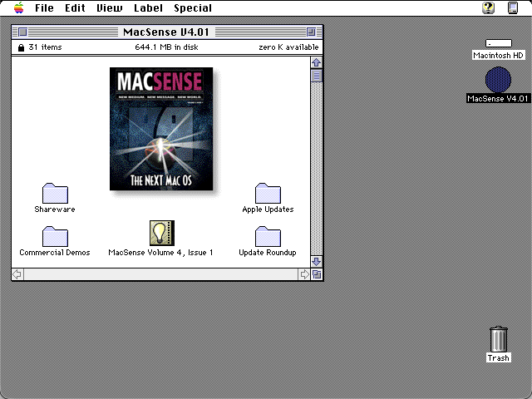The width and height of the screenshot is (532, 399).
Task: Click the scroll up arrow
Action: (x=316, y=62)
